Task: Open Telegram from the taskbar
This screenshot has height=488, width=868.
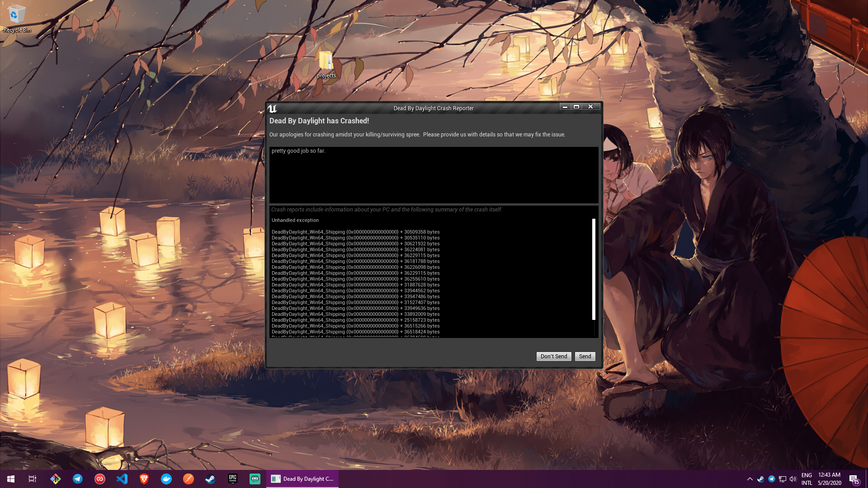Action: pos(78,479)
